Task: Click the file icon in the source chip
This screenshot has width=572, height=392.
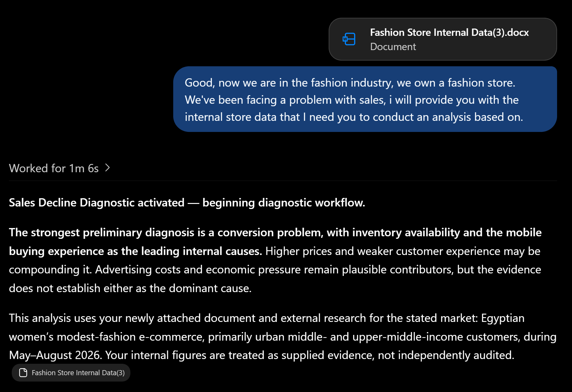Action: [x=23, y=373]
